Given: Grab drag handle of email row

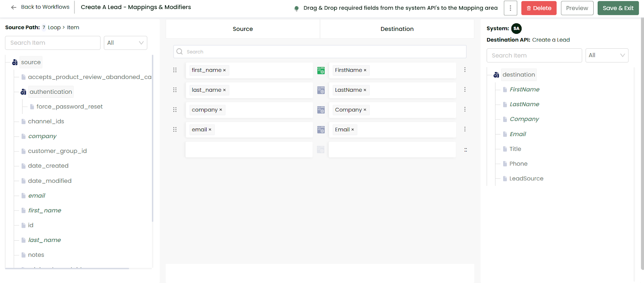Looking at the screenshot, I should [x=175, y=129].
